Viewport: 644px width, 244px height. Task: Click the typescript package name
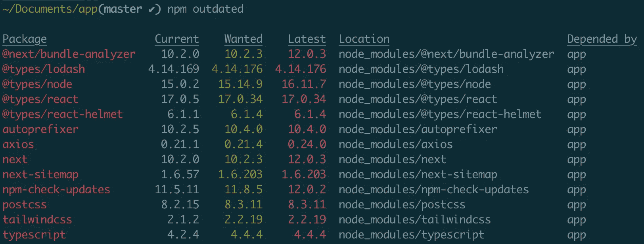(34, 234)
